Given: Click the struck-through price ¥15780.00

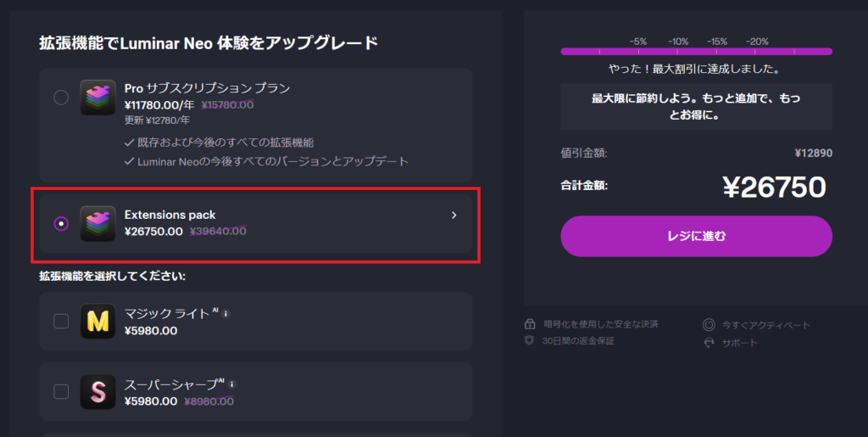Looking at the screenshot, I should (227, 104).
